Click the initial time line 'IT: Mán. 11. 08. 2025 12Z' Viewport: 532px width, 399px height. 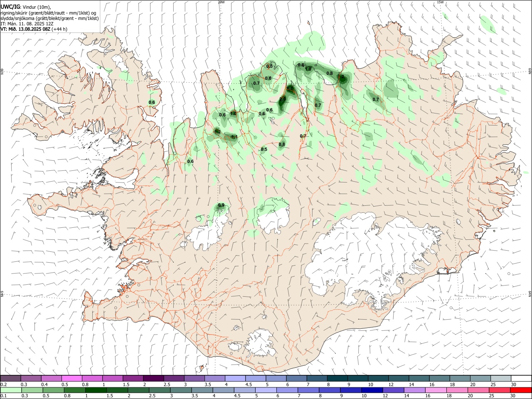27,24
